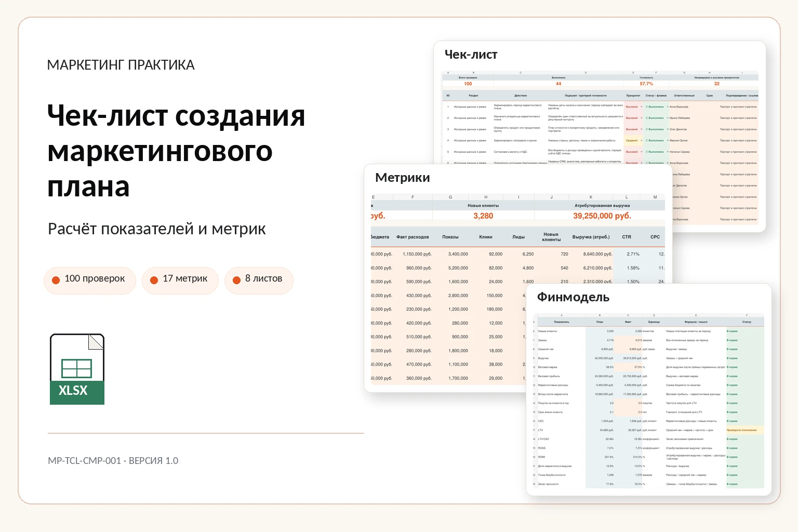Screen dimensions: 798x532
Task: Click the "МАРКЕТИНГ ПРАКТИКА" heading
Action: [x=121, y=65]
